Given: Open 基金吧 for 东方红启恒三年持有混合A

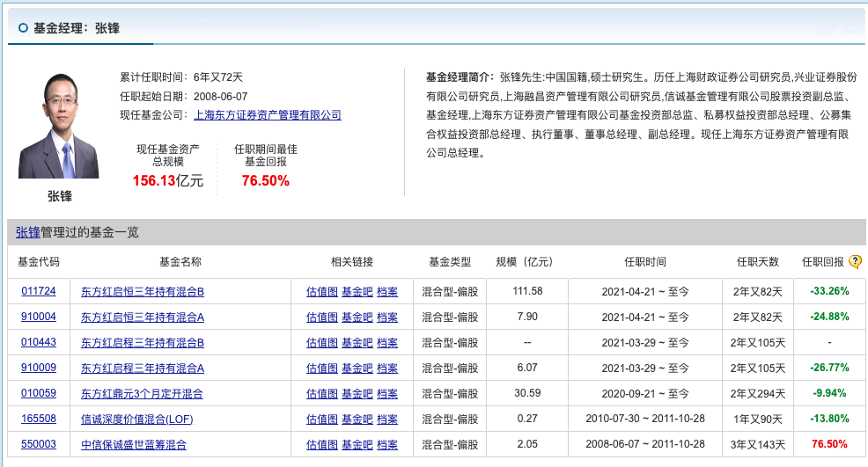Looking at the screenshot, I should click(x=357, y=317).
